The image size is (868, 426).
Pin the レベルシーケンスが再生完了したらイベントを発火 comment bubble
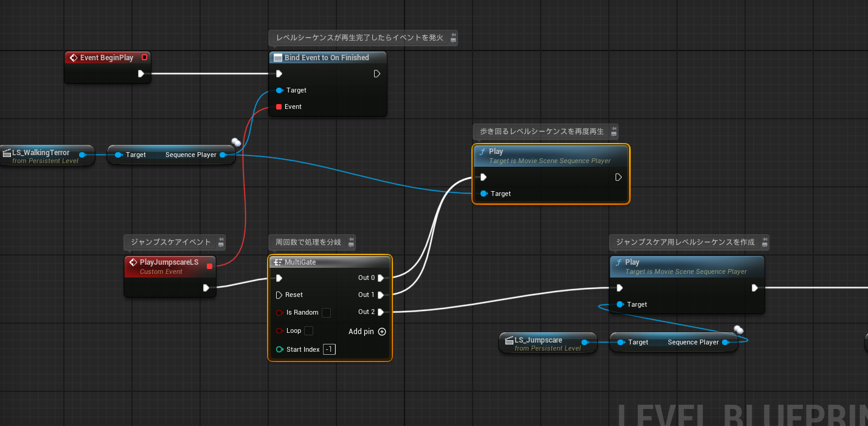click(453, 35)
